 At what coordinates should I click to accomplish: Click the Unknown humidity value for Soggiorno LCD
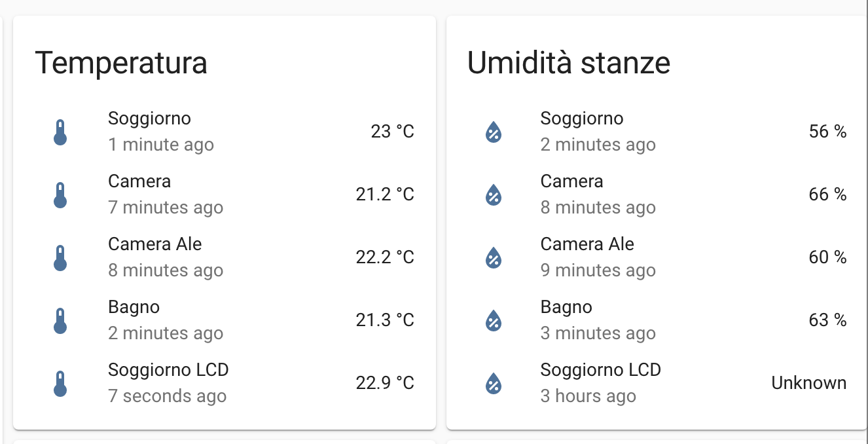[809, 382]
